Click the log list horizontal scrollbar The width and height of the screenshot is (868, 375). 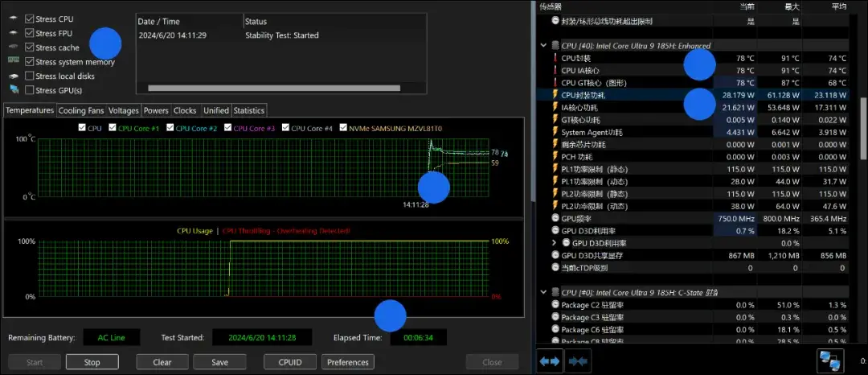tap(274, 88)
